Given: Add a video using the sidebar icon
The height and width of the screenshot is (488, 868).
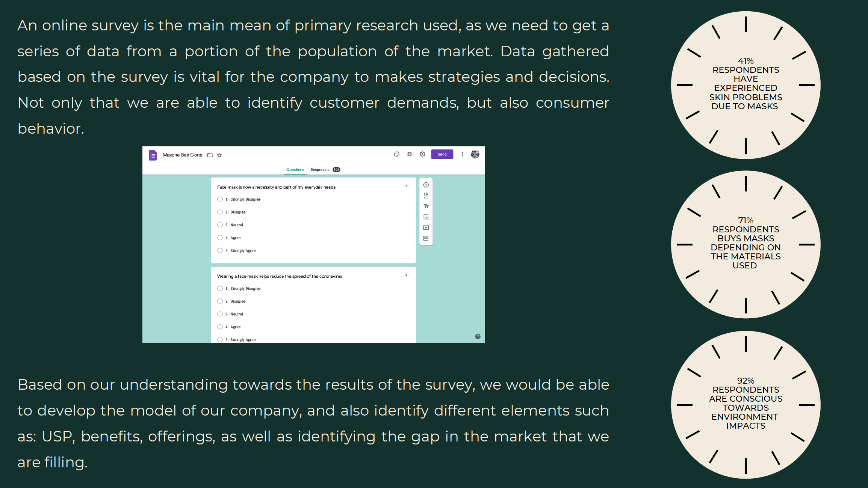Looking at the screenshot, I should tap(426, 227).
